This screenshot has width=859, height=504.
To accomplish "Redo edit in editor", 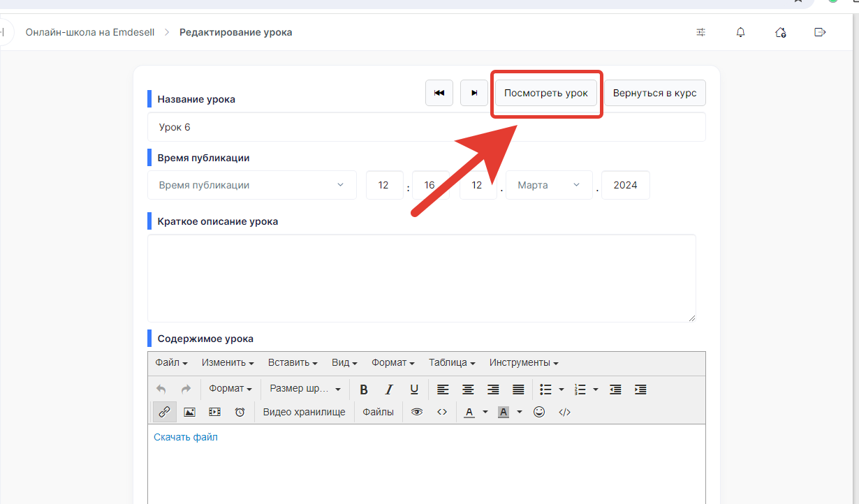I will (186, 390).
